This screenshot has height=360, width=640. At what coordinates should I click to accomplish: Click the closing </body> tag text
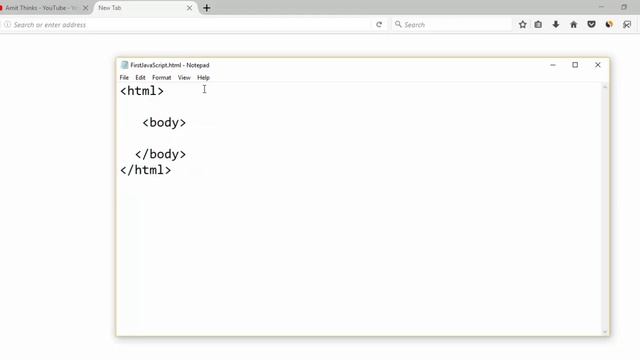click(160, 154)
